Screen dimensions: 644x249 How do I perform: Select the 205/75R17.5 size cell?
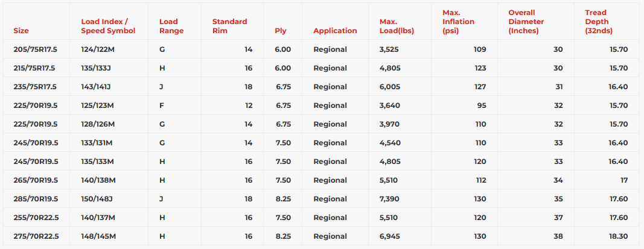(34, 49)
